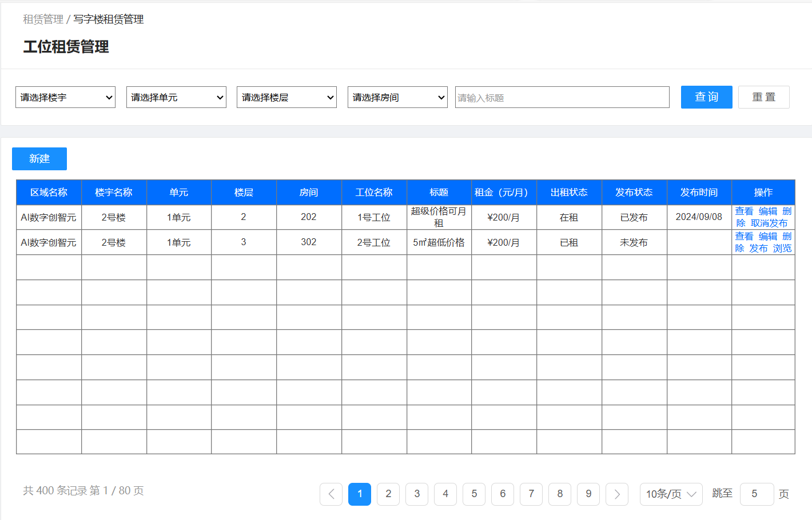
Task: Click the 重置 reset button
Action: [764, 97]
